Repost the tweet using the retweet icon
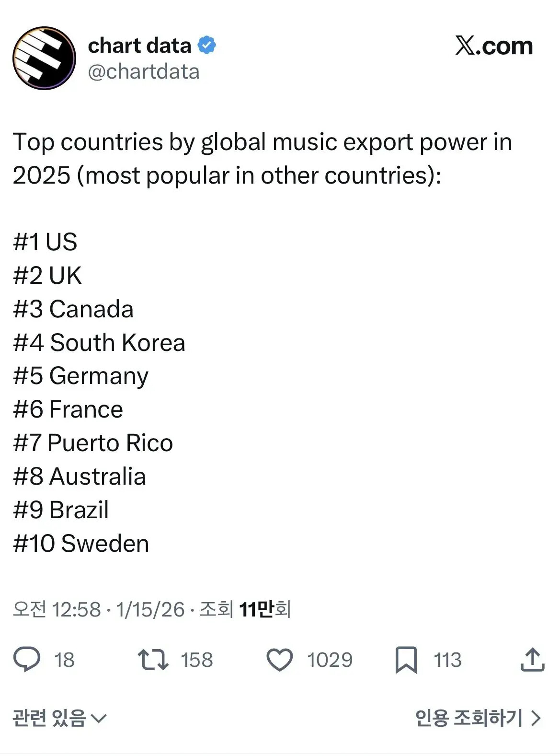Screen dimensions: 560x756 153,659
